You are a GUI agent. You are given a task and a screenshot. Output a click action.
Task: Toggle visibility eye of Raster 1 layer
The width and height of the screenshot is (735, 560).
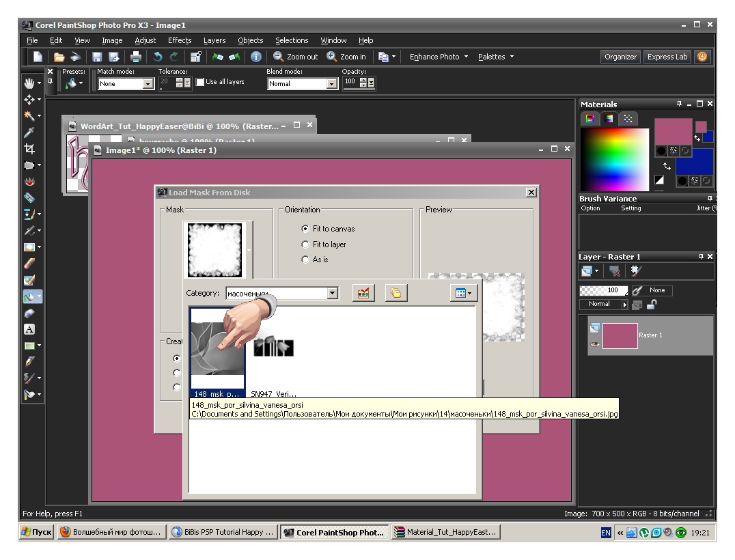coord(595,344)
